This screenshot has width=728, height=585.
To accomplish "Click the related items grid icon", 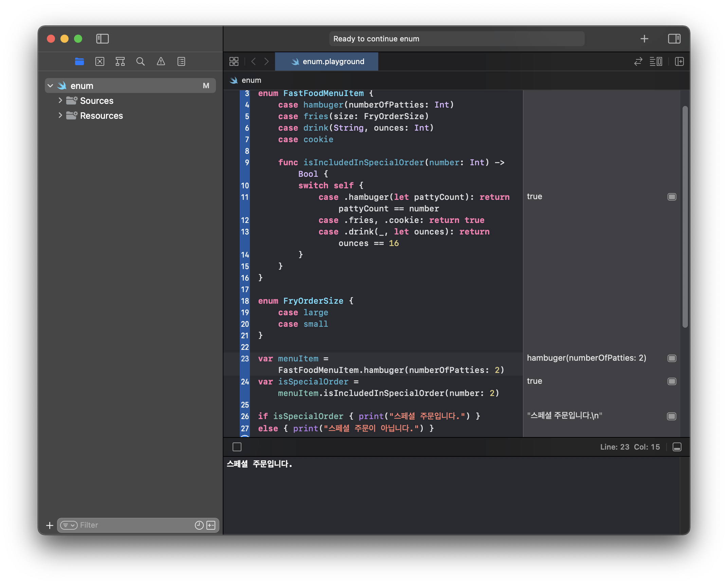I will [234, 61].
